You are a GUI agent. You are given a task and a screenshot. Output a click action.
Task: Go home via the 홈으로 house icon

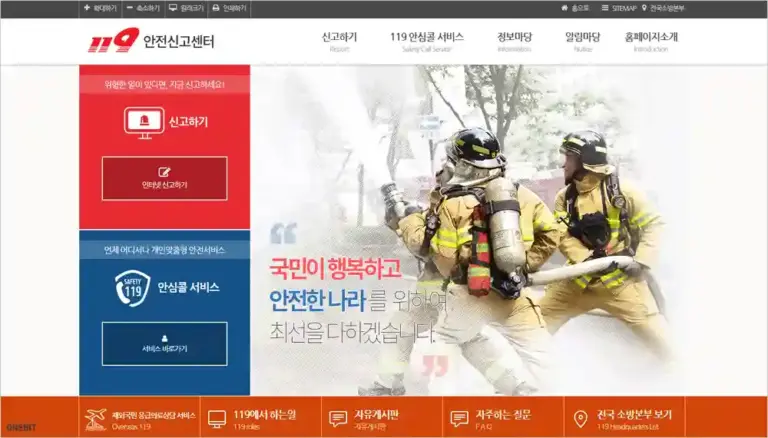pos(575,8)
